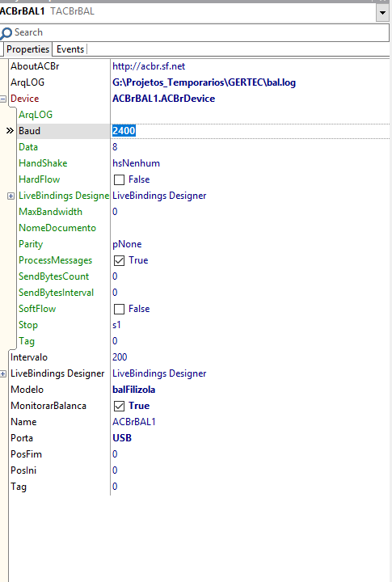Click the SendBytesCount value 0
Viewport: 392px width, 582px height.
click(x=115, y=276)
